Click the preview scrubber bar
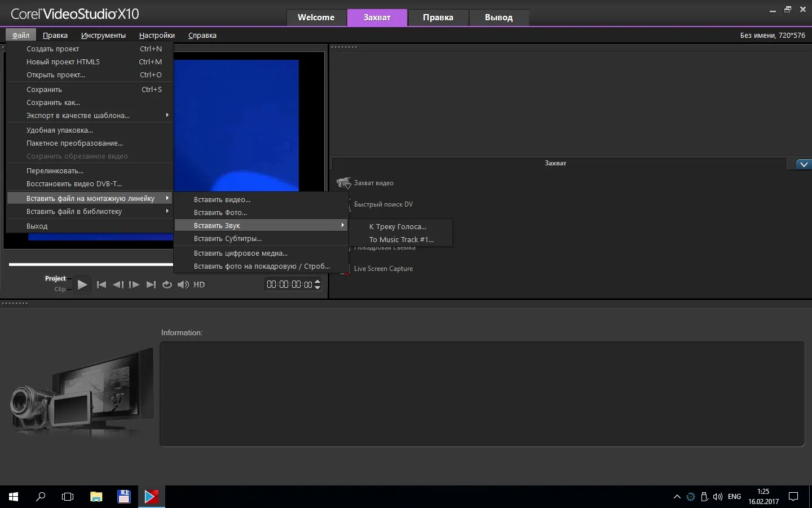The image size is (812, 508). coord(91,264)
